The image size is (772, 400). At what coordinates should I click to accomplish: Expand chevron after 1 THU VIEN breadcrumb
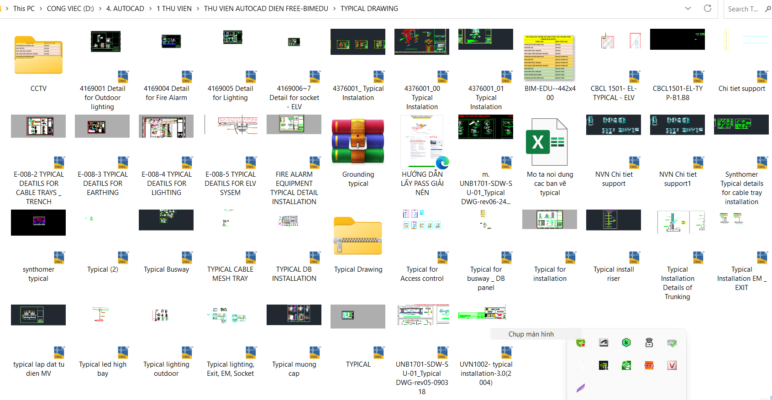(197, 8)
